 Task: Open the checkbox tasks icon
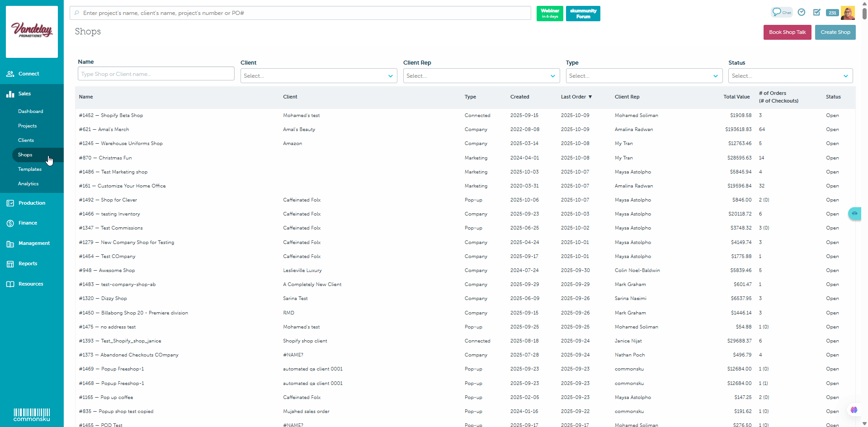pyautogui.click(x=816, y=12)
